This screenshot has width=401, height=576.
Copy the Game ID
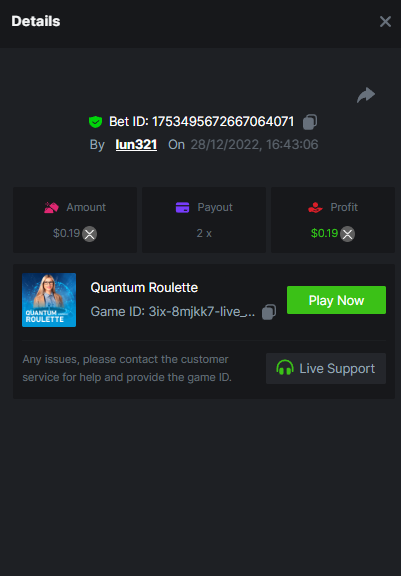coord(269,312)
